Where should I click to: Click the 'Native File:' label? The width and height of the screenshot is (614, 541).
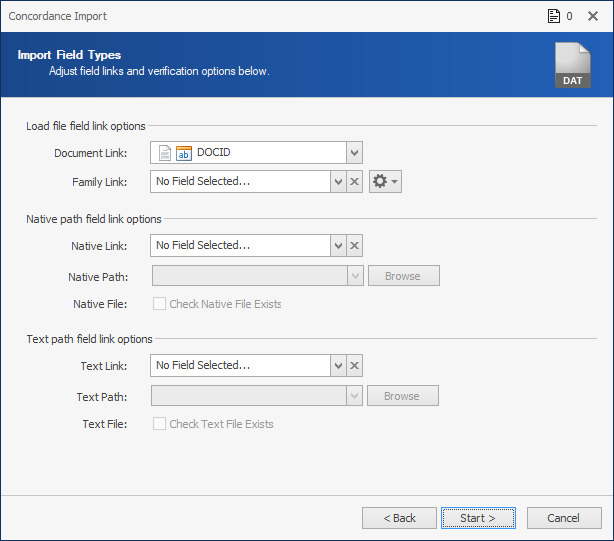[x=100, y=304]
